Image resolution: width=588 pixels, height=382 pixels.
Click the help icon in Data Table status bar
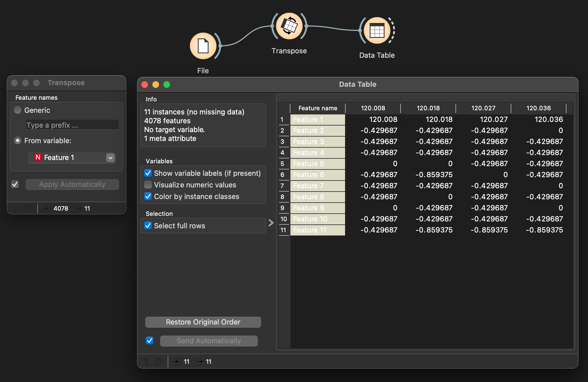pos(147,361)
